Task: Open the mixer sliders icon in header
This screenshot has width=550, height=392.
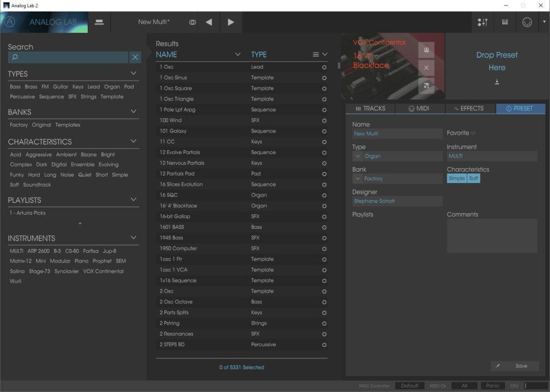Action: [x=483, y=22]
